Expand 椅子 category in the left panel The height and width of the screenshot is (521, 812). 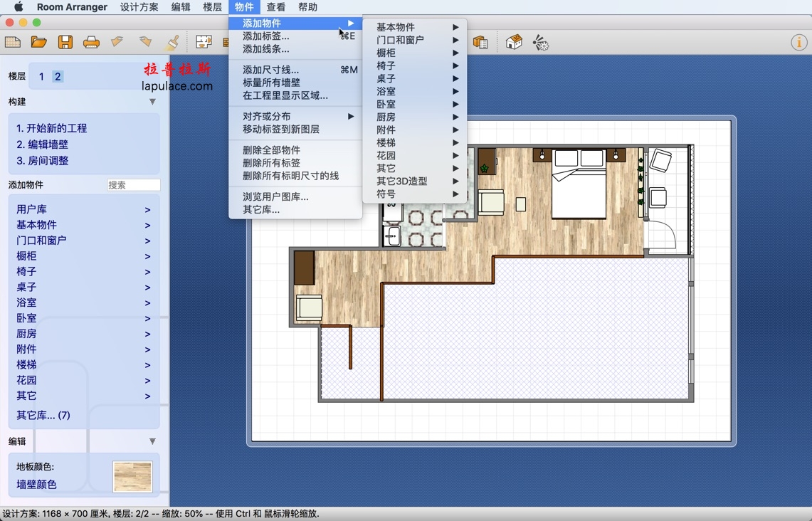coord(84,271)
